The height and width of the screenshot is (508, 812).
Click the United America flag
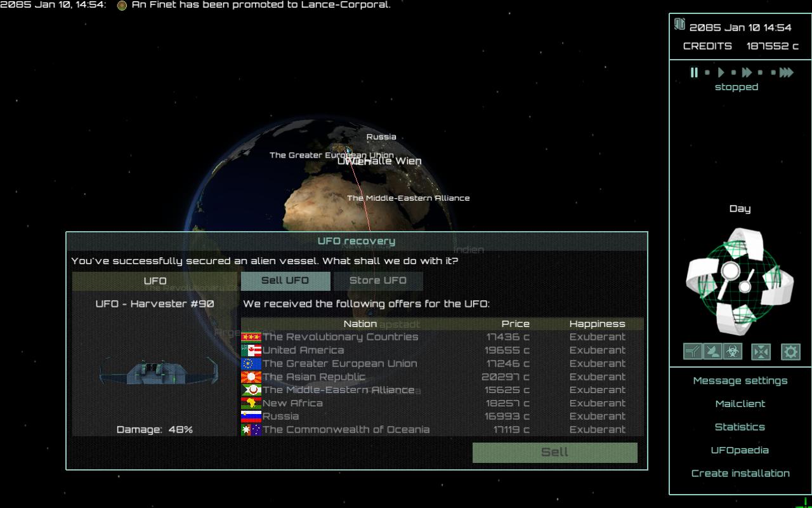(251, 351)
